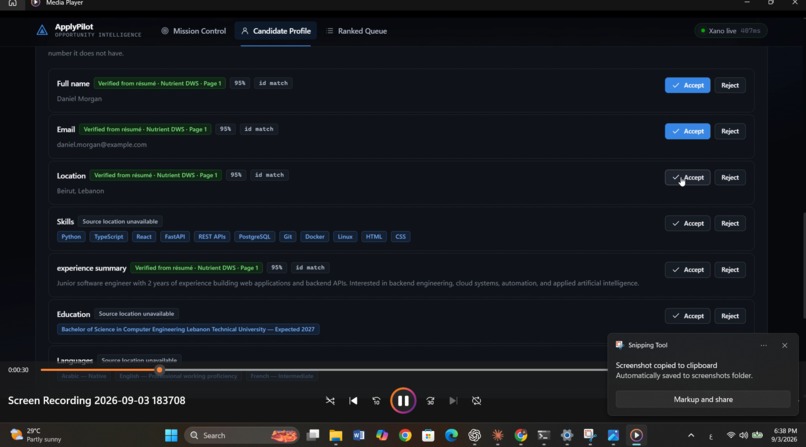Open the weather widget on the taskbar
806x447 pixels.
(x=36, y=435)
